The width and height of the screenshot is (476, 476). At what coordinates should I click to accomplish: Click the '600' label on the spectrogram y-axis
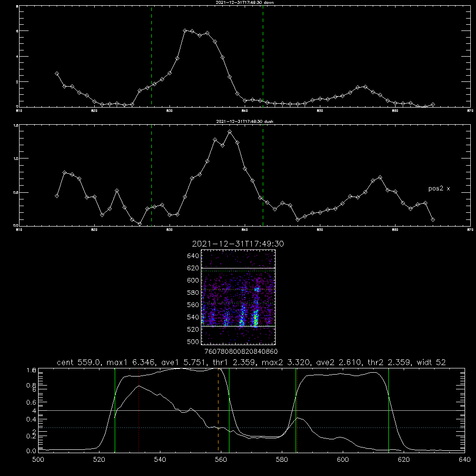193,280
